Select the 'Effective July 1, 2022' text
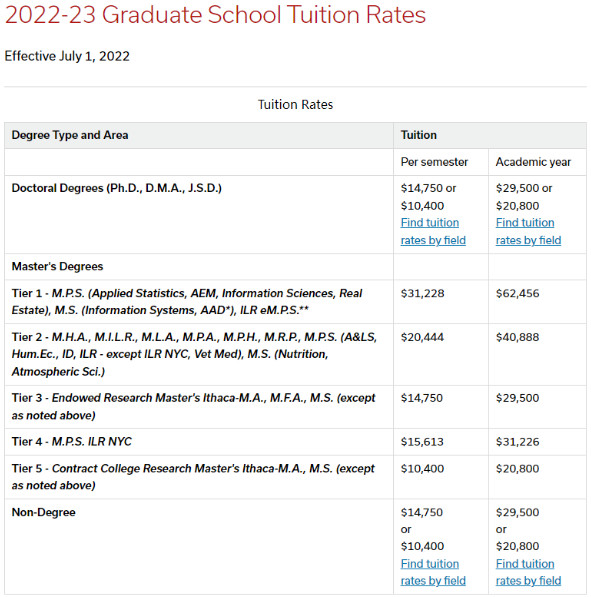 [x=67, y=56]
